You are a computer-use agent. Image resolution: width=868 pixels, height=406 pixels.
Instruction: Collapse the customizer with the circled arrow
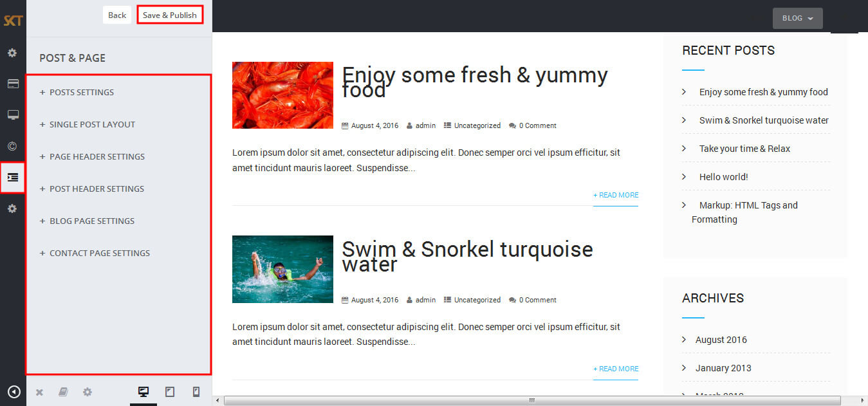14,392
